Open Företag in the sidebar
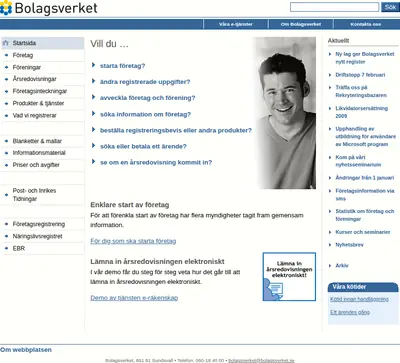The image size is (400, 363). click(x=23, y=55)
